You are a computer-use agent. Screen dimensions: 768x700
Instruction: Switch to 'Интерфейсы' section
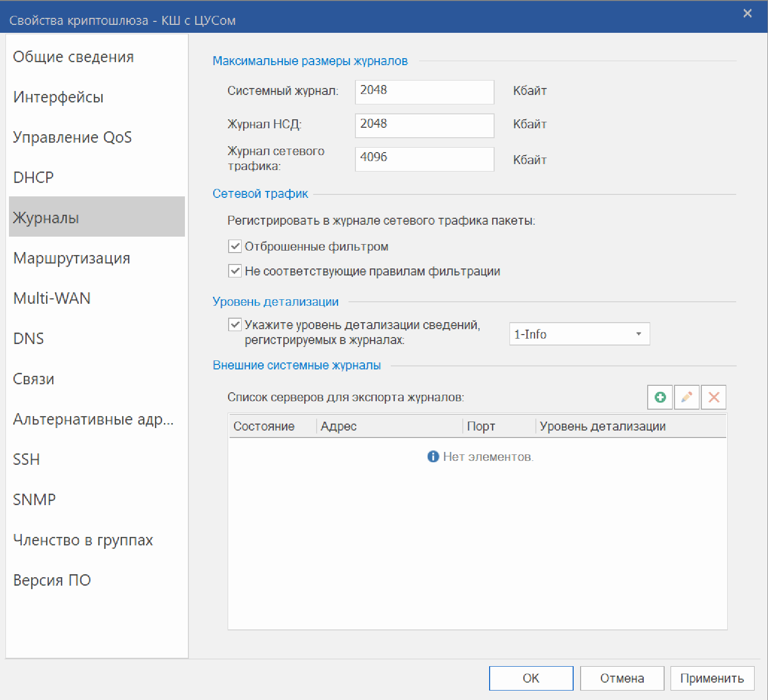pos(59,97)
